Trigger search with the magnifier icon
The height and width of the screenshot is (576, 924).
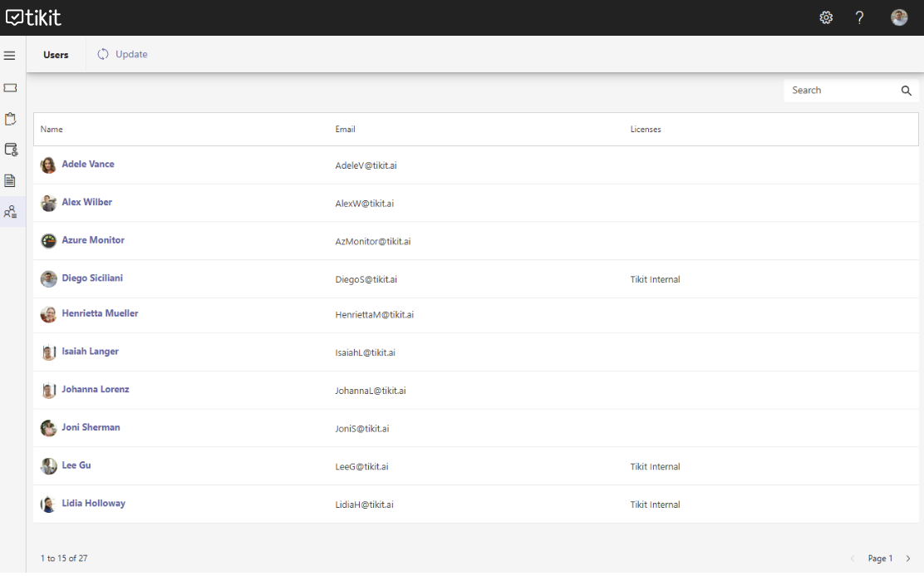[906, 91]
